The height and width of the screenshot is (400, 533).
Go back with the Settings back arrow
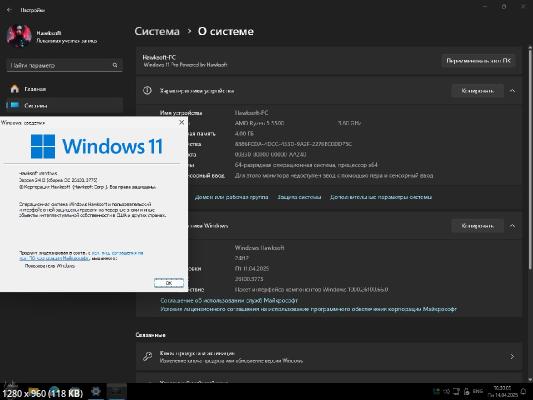(x=9, y=10)
